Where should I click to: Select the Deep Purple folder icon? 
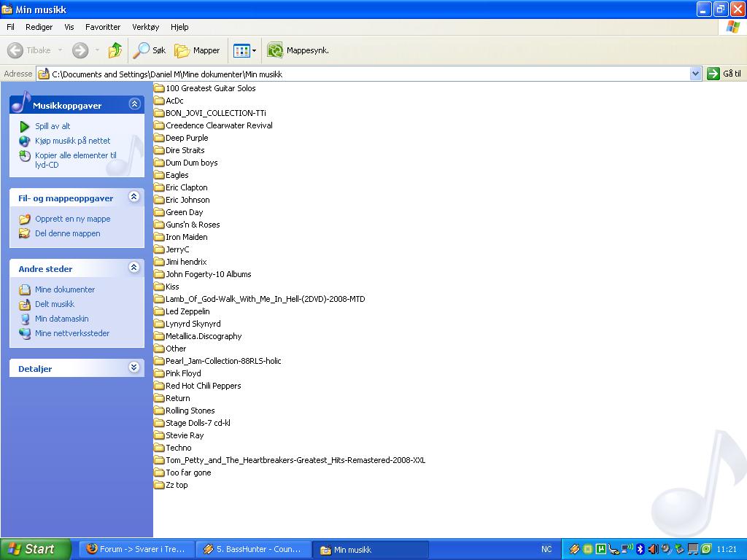click(159, 138)
